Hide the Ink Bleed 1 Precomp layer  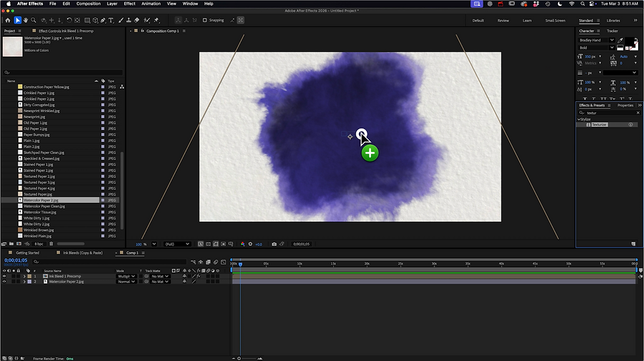pyautogui.click(x=4, y=276)
